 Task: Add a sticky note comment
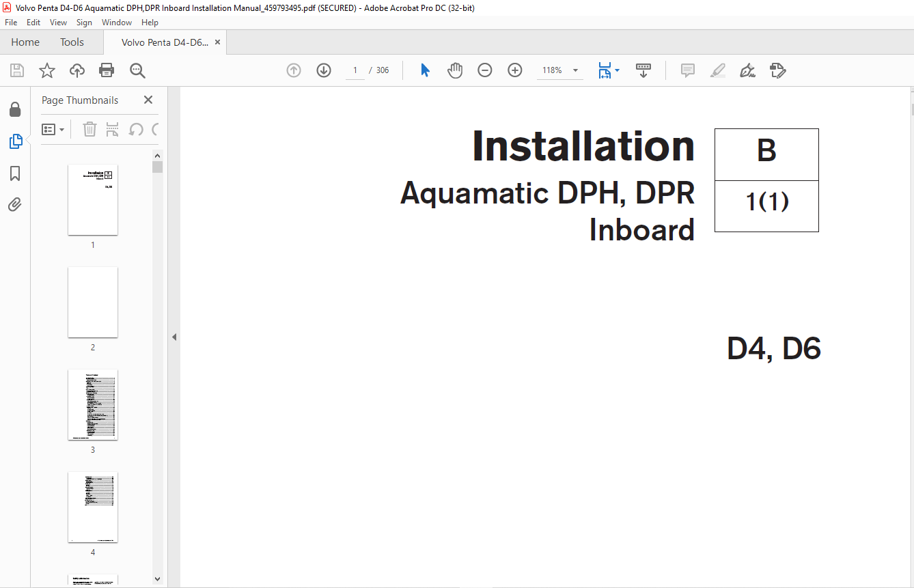688,70
